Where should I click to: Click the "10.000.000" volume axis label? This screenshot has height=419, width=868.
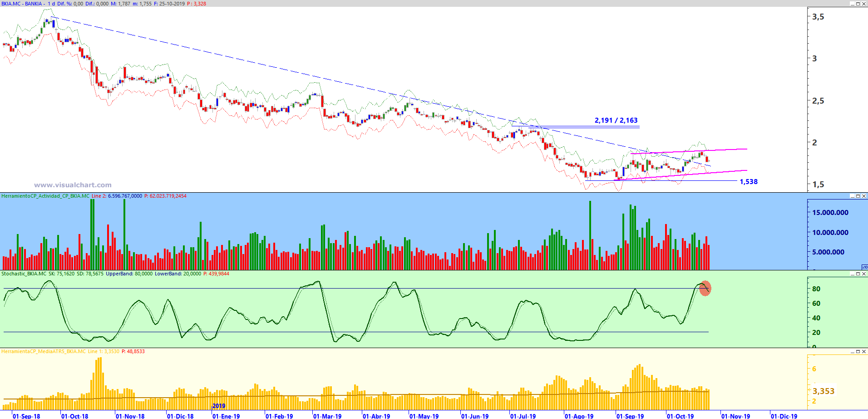830,233
